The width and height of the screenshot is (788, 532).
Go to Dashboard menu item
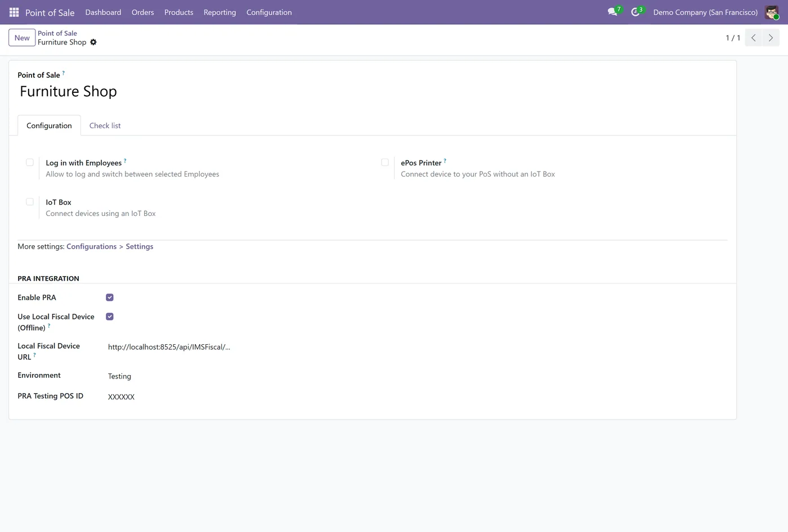pyautogui.click(x=103, y=12)
